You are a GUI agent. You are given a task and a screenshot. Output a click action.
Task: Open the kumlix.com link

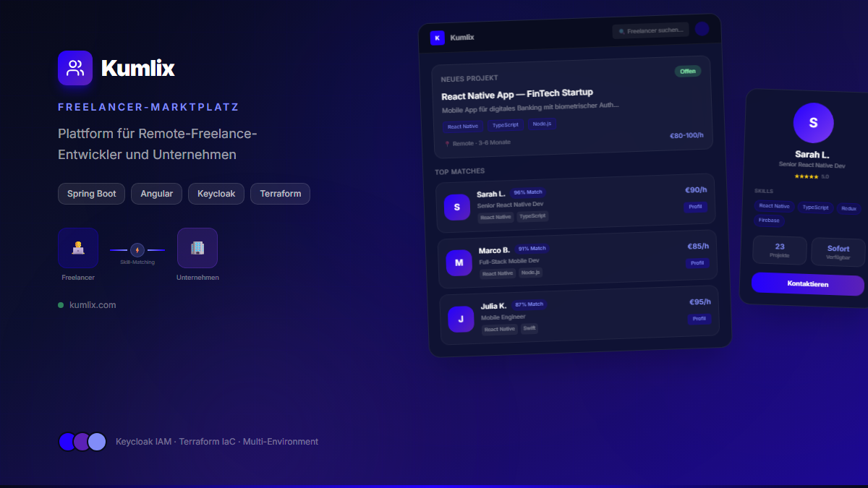point(93,305)
